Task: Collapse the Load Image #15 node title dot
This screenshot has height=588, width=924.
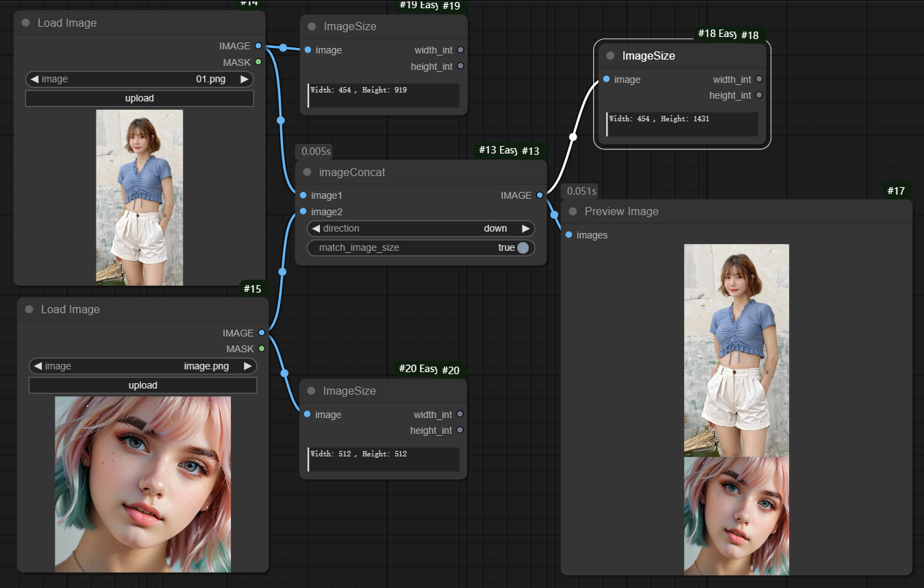Action: (29, 309)
